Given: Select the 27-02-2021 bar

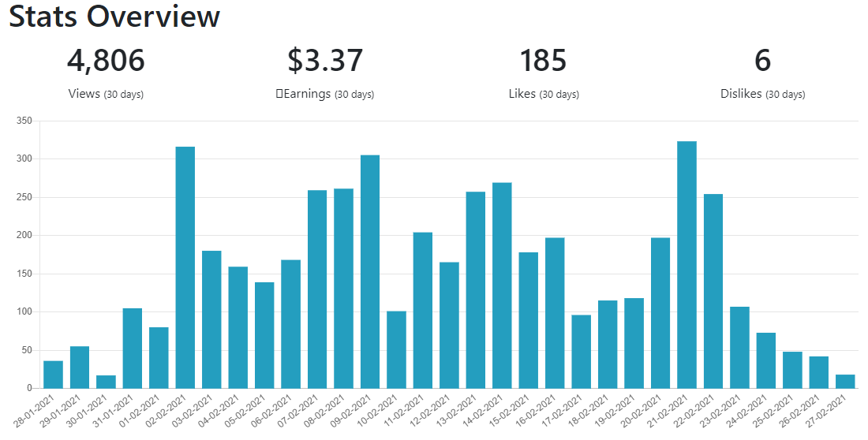Looking at the screenshot, I should (845, 382).
